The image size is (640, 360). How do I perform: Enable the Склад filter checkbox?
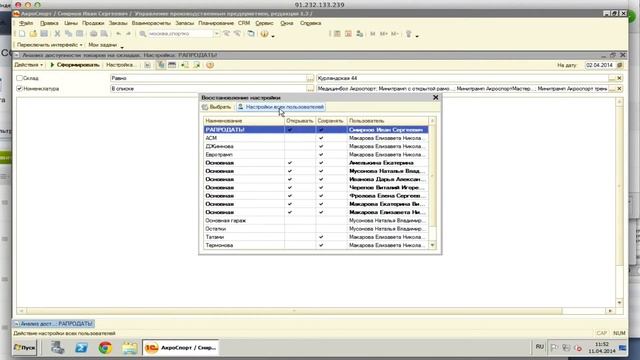coord(19,78)
